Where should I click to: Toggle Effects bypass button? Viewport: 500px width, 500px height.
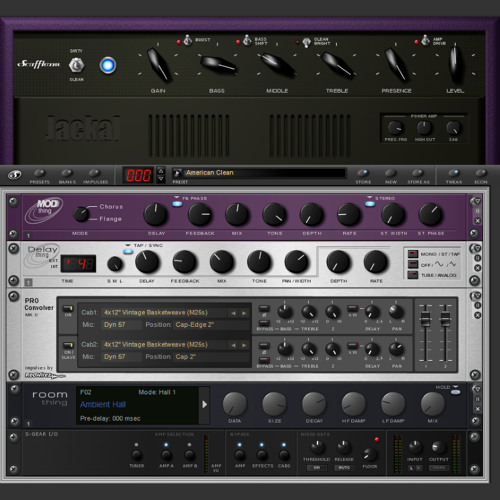point(262,455)
